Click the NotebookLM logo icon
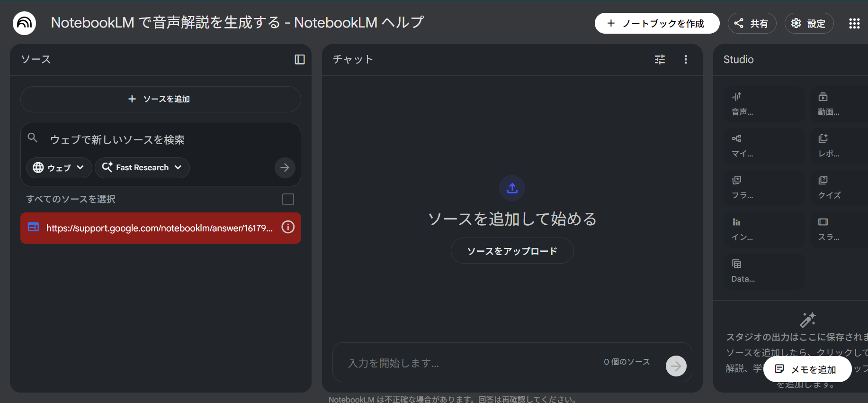Screen dimensions: 868x403 24,23
